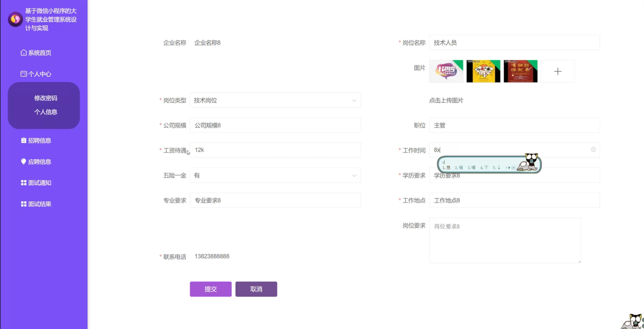Click the system title text in the sidebar
The height and width of the screenshot is (329, 644).
coord(51,19)
